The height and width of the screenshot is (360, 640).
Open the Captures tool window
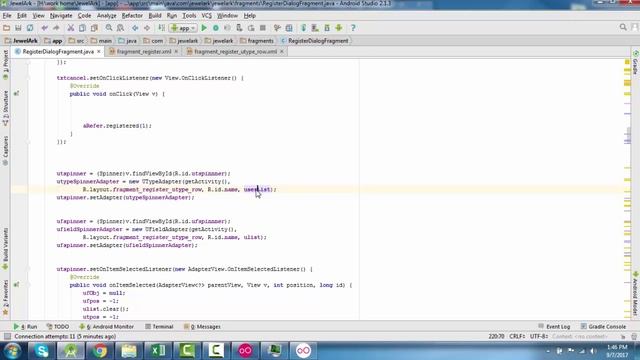pyautogui.click(x=5, y=151)
